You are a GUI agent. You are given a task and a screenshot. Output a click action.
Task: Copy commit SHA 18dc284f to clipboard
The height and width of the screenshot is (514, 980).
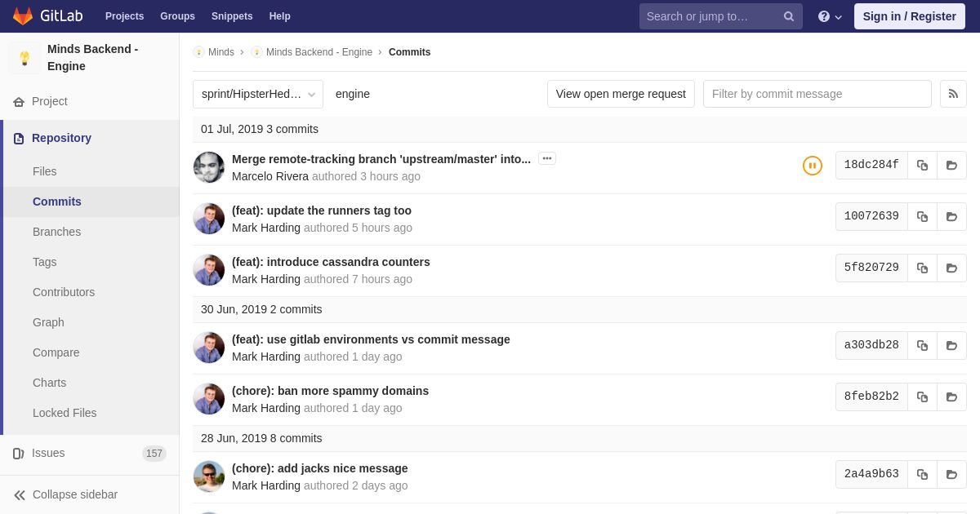pyautogui.click(x=922, y=165)
